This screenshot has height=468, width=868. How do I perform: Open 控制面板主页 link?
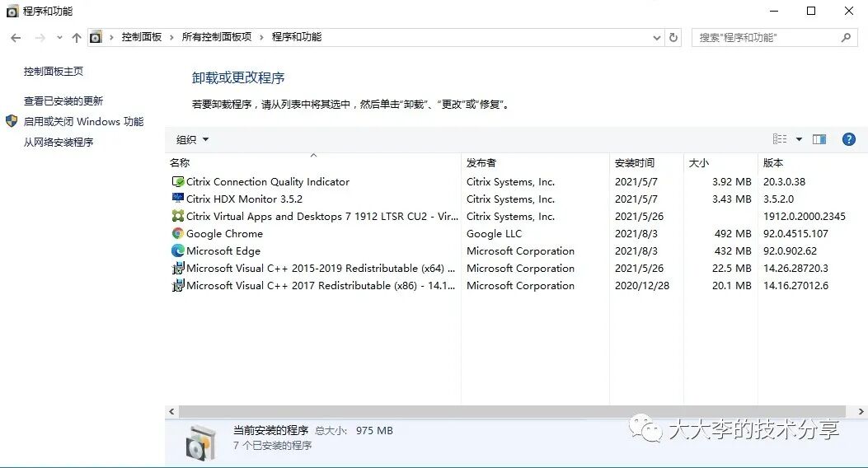tap(53, 72)
